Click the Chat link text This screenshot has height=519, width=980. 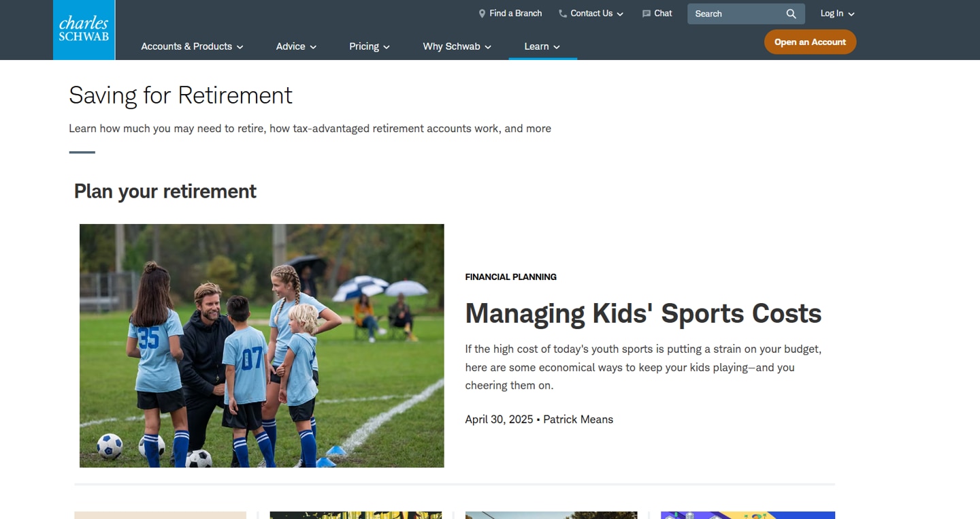coord(663,14)
